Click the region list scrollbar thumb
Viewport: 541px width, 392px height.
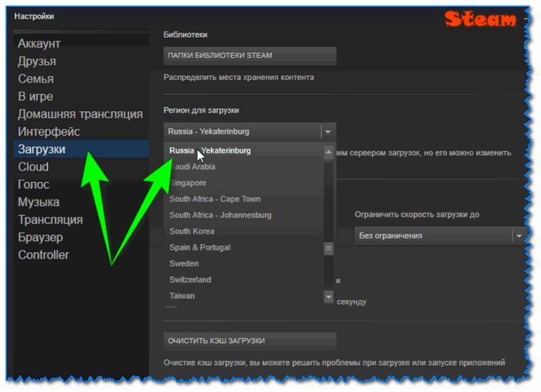coord(329,248)
